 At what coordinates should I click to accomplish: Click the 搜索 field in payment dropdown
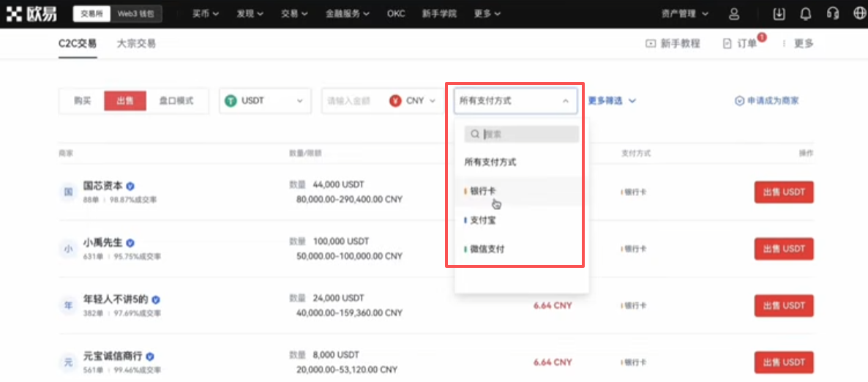point(522,134)
